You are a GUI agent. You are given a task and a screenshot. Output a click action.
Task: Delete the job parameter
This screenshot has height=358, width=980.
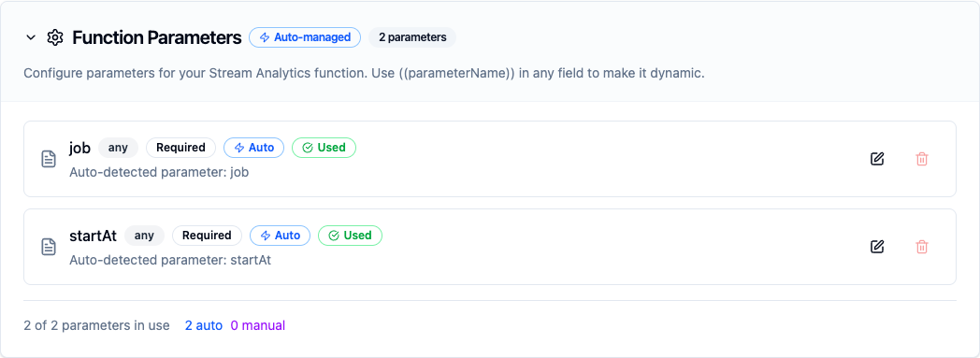921,159
